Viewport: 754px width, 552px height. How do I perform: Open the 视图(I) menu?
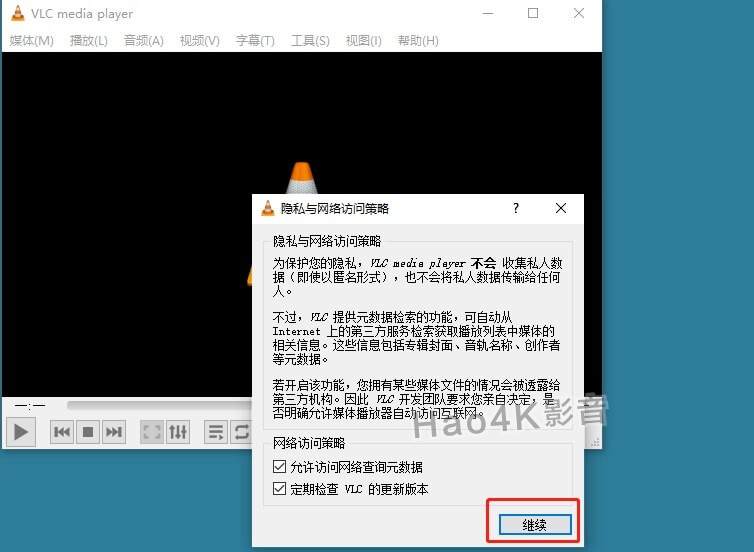[364, 41]
